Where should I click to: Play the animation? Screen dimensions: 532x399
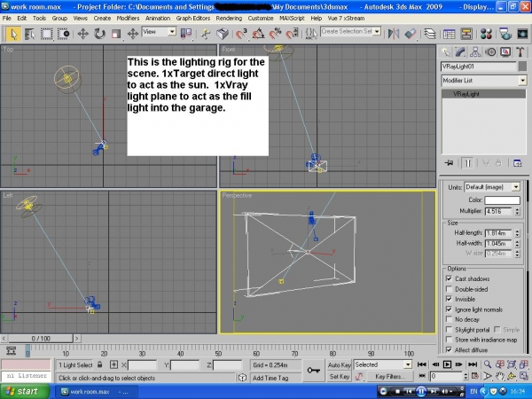[x=447, y=364]
